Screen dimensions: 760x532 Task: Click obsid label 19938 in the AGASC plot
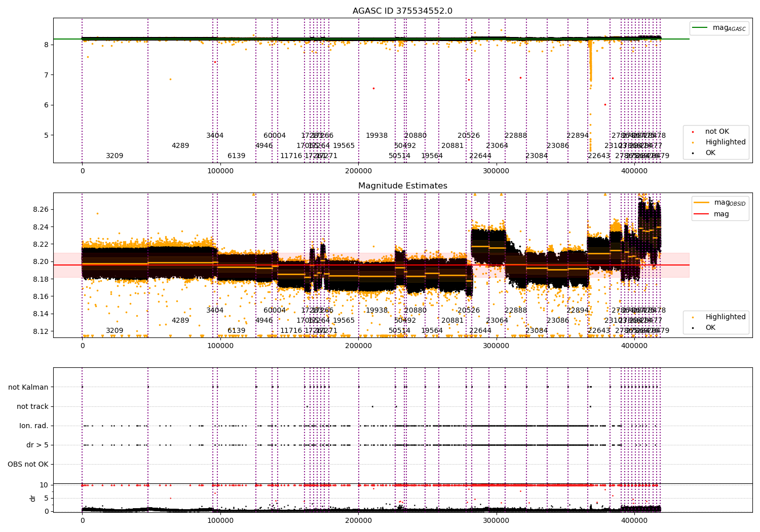[x=377, y=135]
